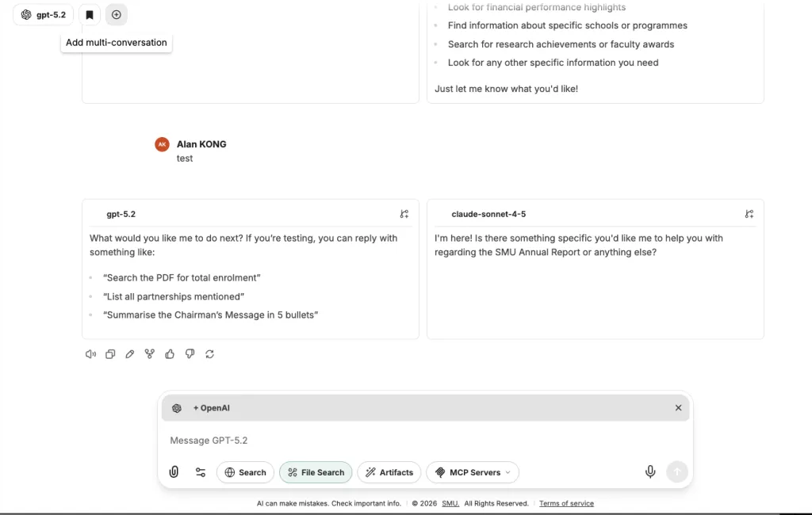Click "Just let me know what you'd like!" text
The image size is (812, 515).
pos(507,89)
